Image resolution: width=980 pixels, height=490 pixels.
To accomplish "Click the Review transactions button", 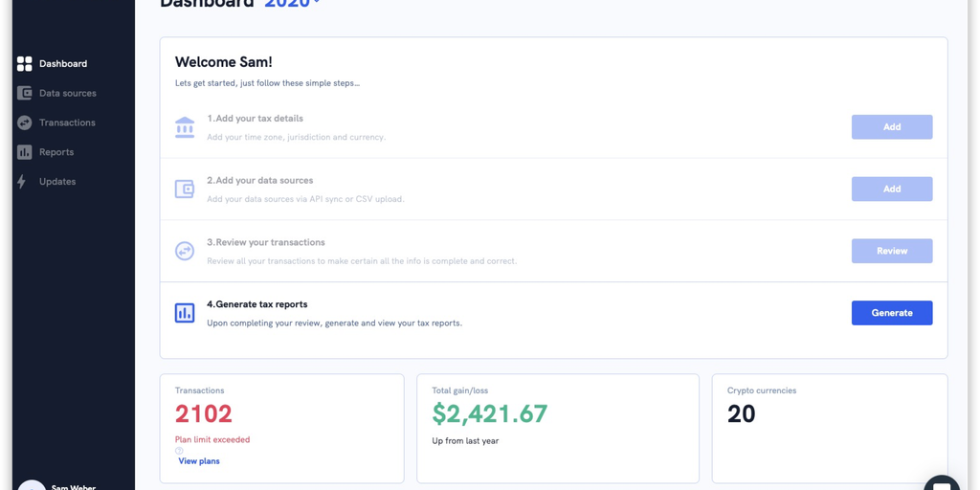I will 891,251.
